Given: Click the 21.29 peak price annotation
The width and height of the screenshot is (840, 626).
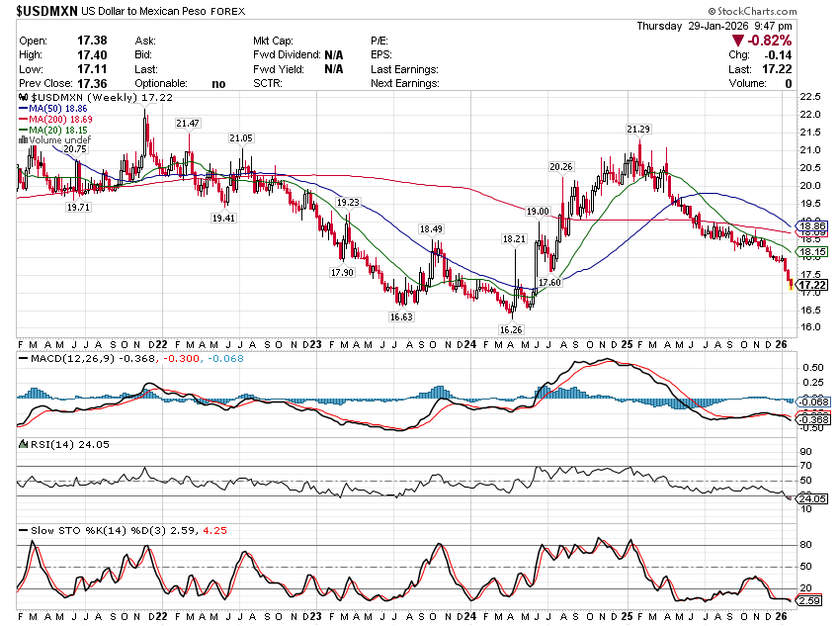Looking at the screenshot, I should point(638,130).
